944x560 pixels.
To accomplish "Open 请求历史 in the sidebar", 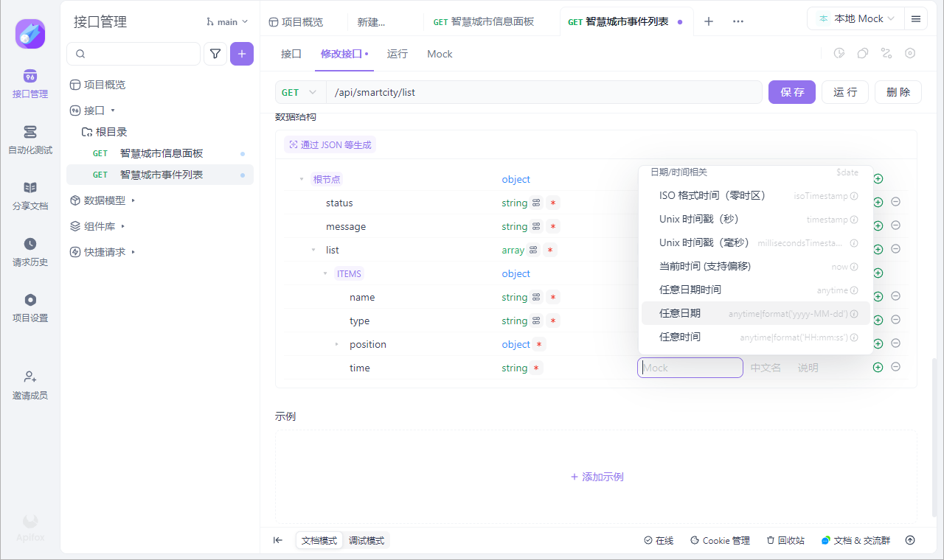I will click(30, 251).
